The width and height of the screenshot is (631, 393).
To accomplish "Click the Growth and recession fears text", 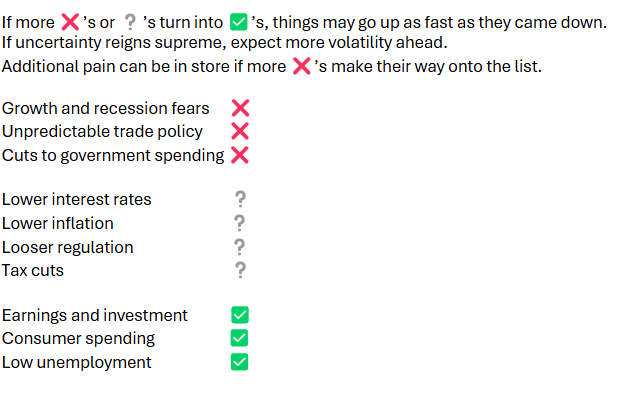I will pos(105,109).
